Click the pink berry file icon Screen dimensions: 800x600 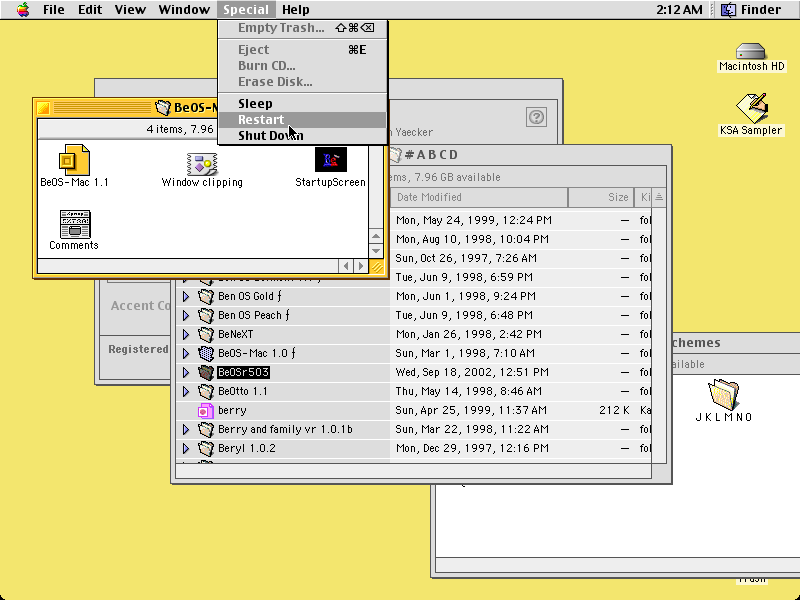tap(206, 410)
